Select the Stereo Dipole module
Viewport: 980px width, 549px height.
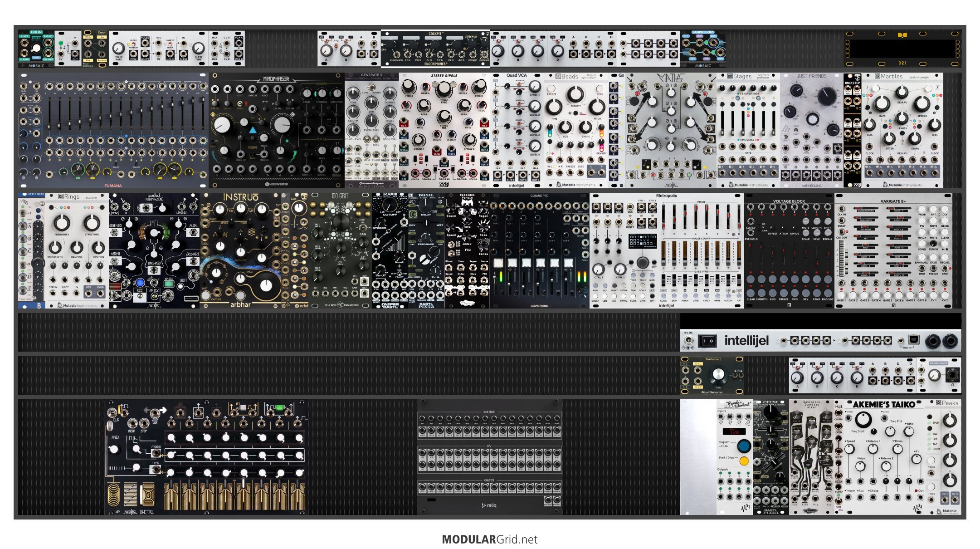pyautogui.click(x=444, y=130)
